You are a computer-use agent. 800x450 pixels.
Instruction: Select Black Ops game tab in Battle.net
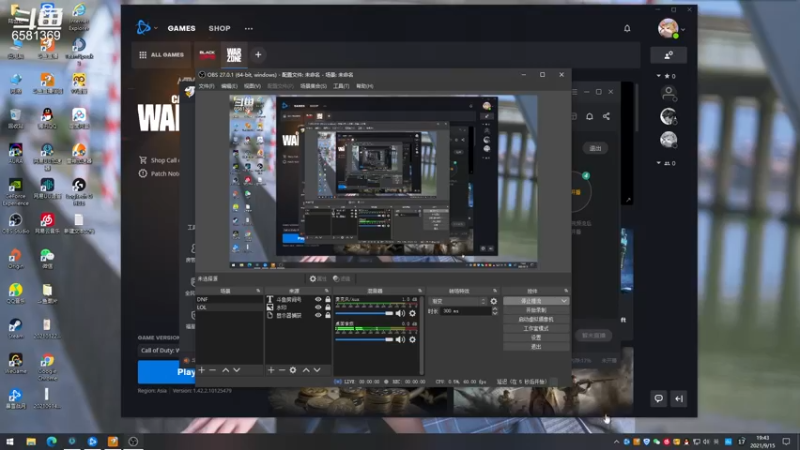(x=207, y=55)
